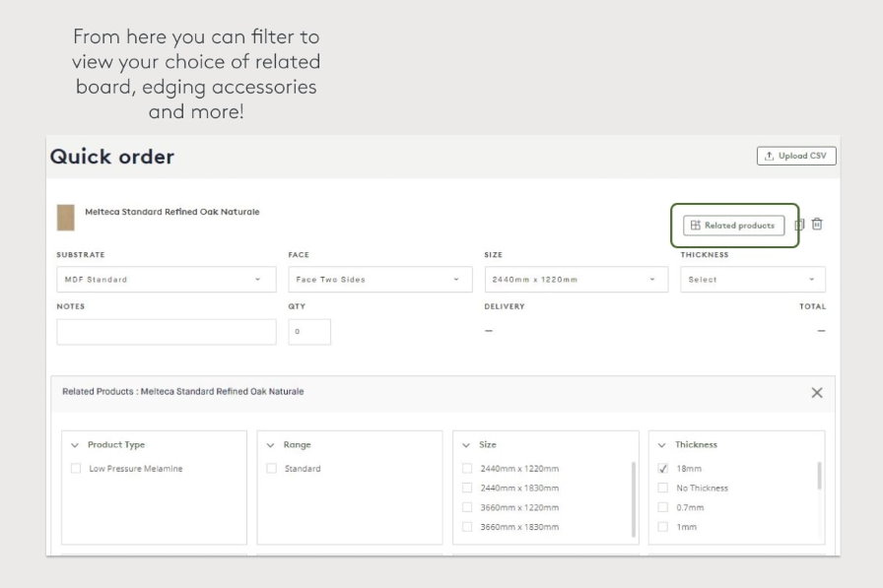Click the Notes input field
The width and height of the screenshot is (883, 588).
[x=166, y=332]
